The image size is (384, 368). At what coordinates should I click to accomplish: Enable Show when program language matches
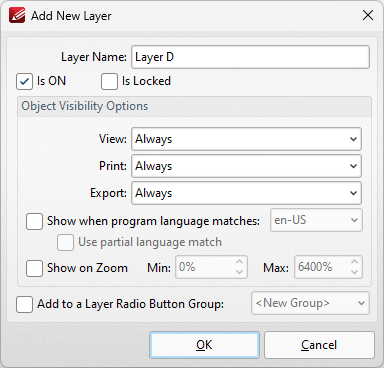pos(34,222)
